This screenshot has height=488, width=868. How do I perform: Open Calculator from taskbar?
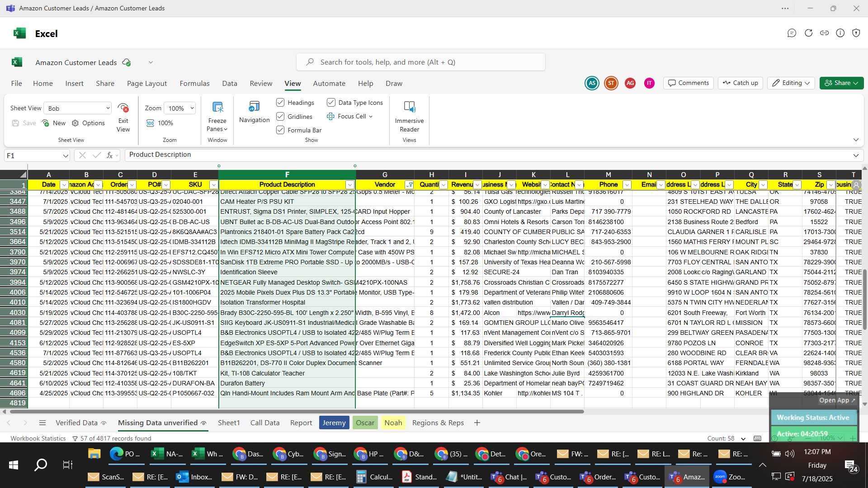[x=374, y=477]
